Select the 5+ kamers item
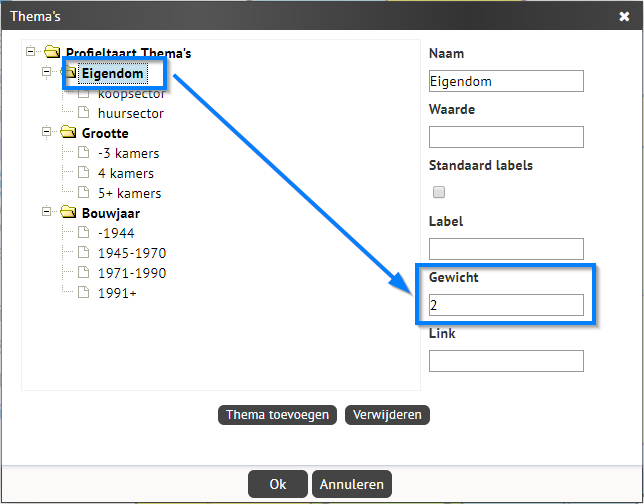The width and height of the screenshot is (644, 504). click(x=129, y=193)
